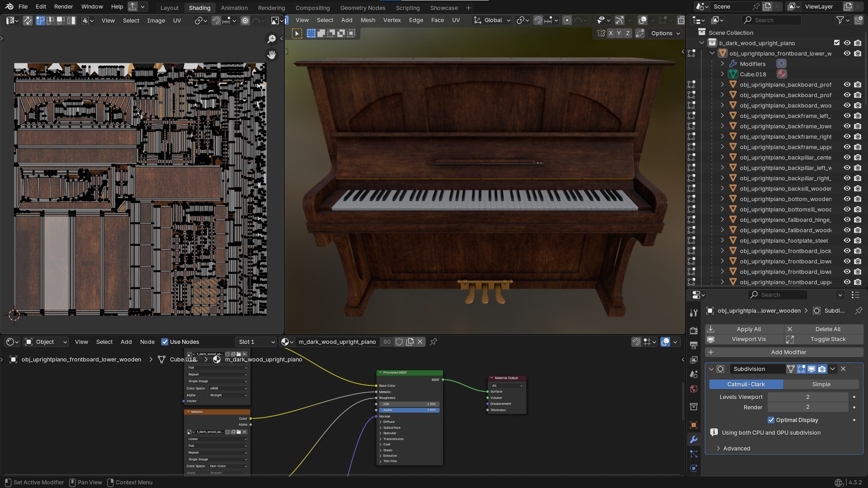868x488 pixels.
Task: Remove the Subdivision modifier with X icon
Action: [843, 369]
